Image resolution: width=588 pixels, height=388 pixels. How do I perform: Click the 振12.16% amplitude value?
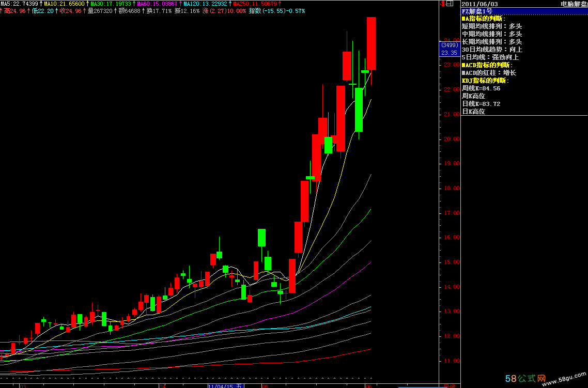[x=187, y=11]
